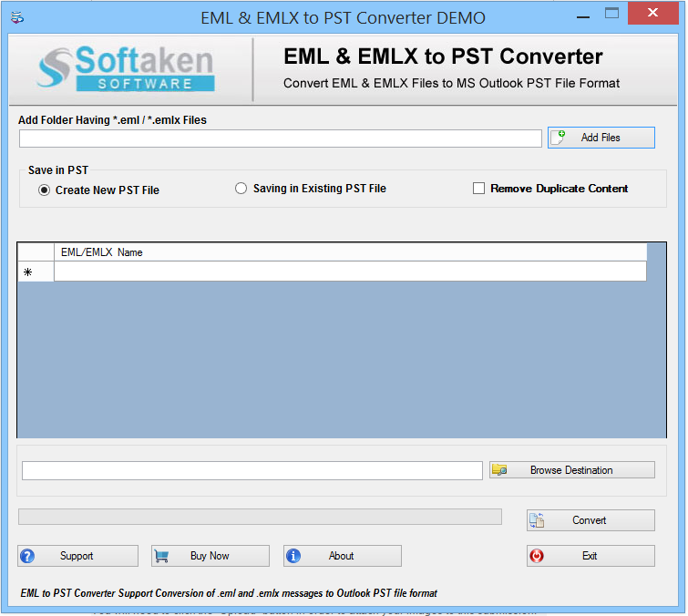Click the Browse Destination button
Viewport: 688px width, 616px height.
(x=571, y=470)
